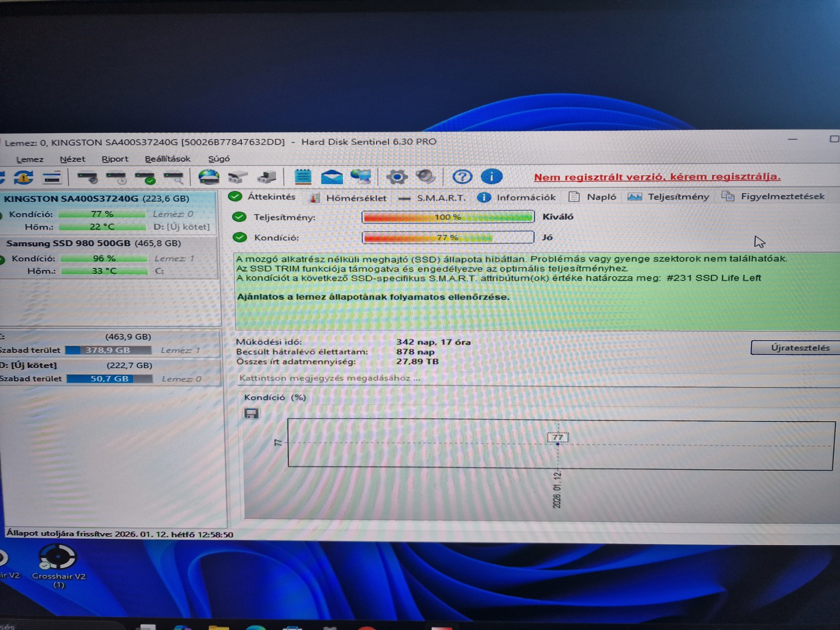
Task: Click the grey speaker sound icon
Action: (425, 176)
